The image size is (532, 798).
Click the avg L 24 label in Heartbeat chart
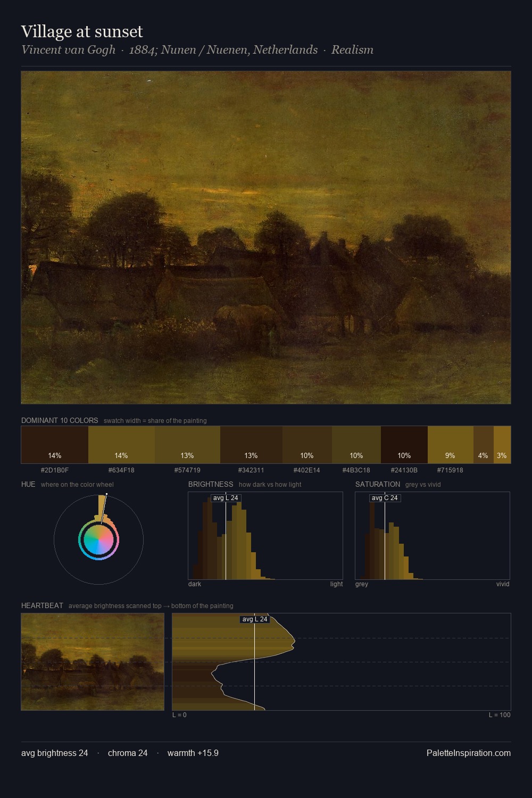click(x=255, y=619)
